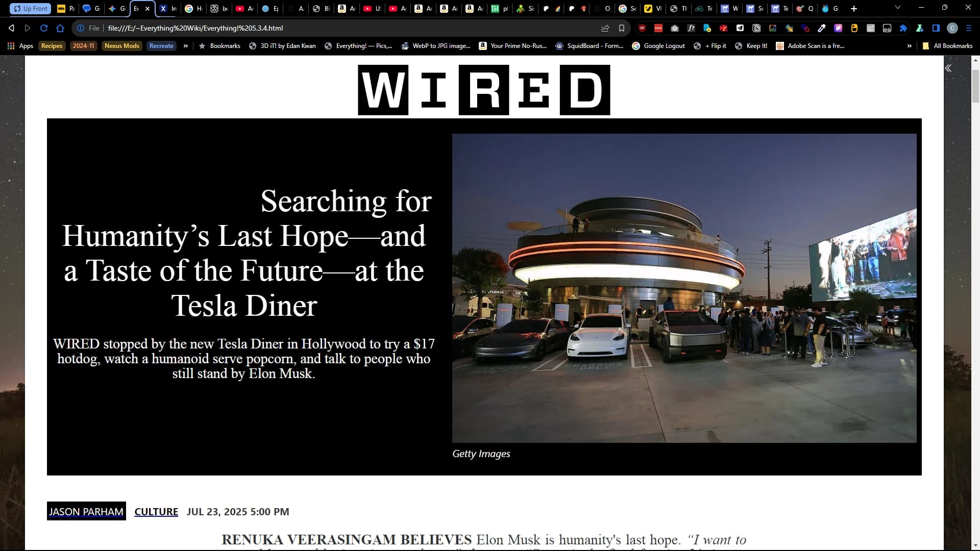This screenshot has height=551, width=980.
Task: Open the SquidBoard bookmark
Action: (590, 46)
